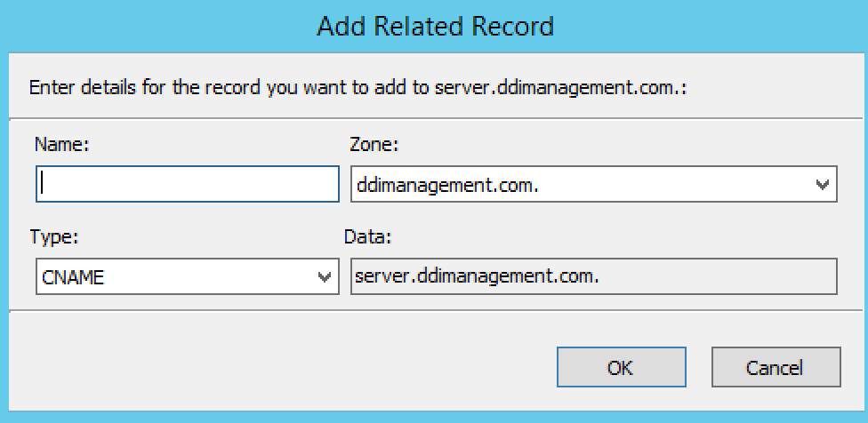Click the Add Related Record title bar
868x423 pixels.
[x=434, y=26]
